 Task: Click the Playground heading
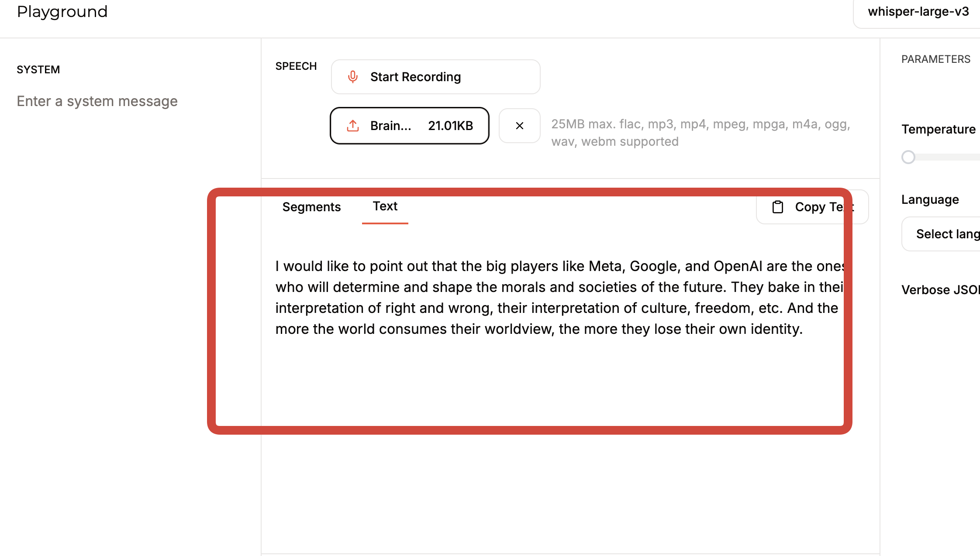tap(62, 12)
